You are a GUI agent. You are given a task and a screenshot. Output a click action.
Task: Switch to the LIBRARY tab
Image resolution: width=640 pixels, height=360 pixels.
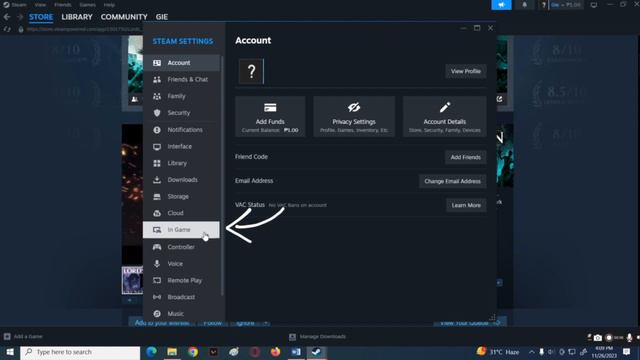pos(77,17)
